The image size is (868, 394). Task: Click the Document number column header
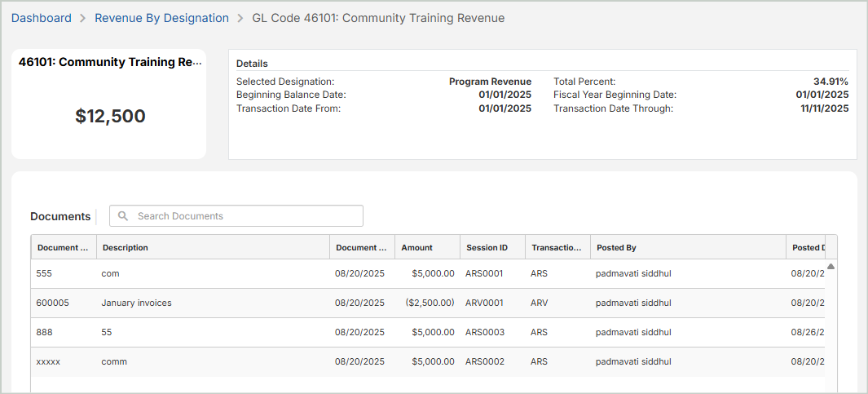point(63,247)
